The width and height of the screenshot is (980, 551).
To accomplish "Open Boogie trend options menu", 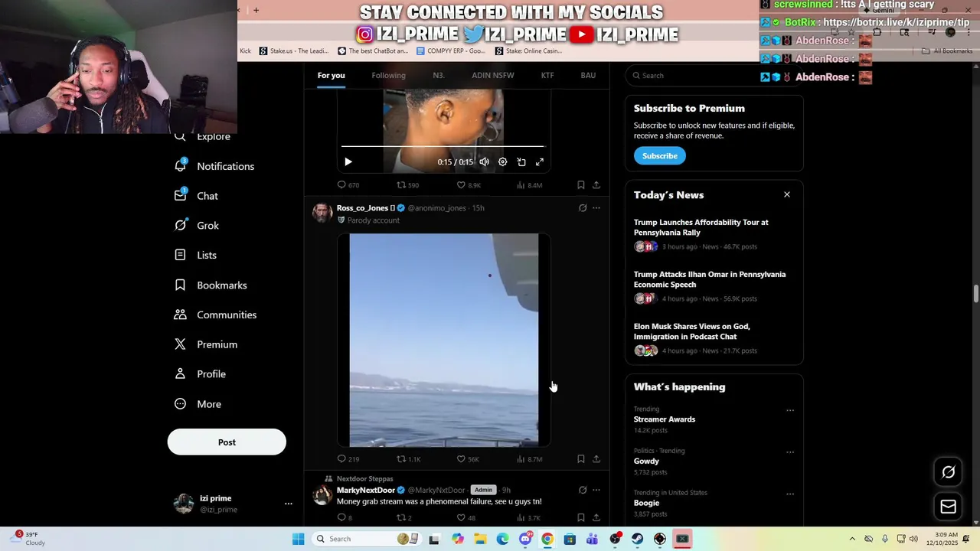I will pos(790,494).
